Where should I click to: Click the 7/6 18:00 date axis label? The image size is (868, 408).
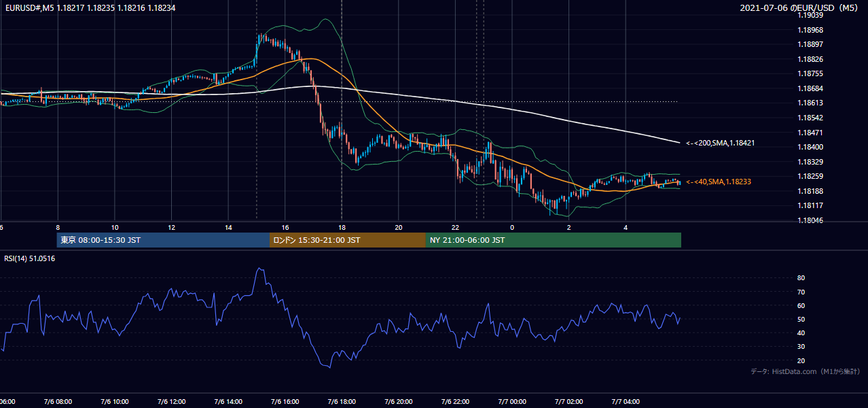click(x=342, y=402)
